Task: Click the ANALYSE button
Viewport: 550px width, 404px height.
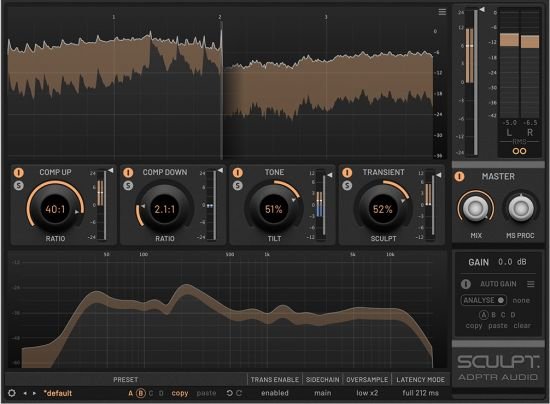Action: [x=483, y=301]
